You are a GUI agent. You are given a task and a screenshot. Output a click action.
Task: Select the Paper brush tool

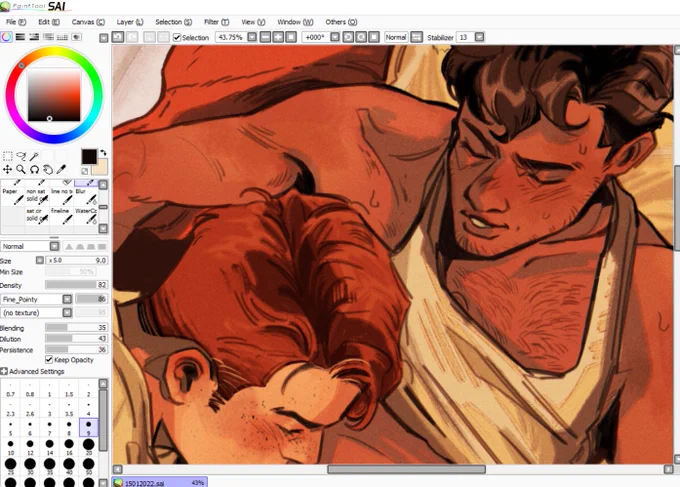[13, 196]
